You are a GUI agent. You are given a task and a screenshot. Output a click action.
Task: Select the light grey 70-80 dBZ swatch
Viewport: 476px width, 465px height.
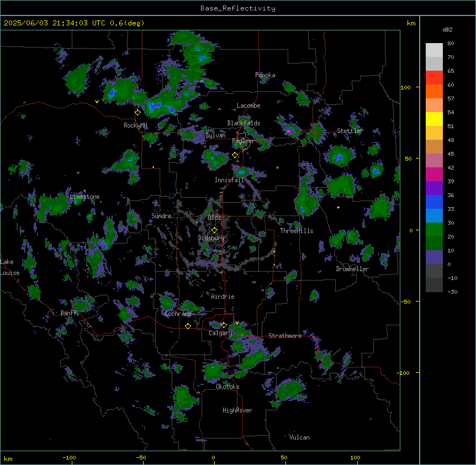(x=434, y=50)
